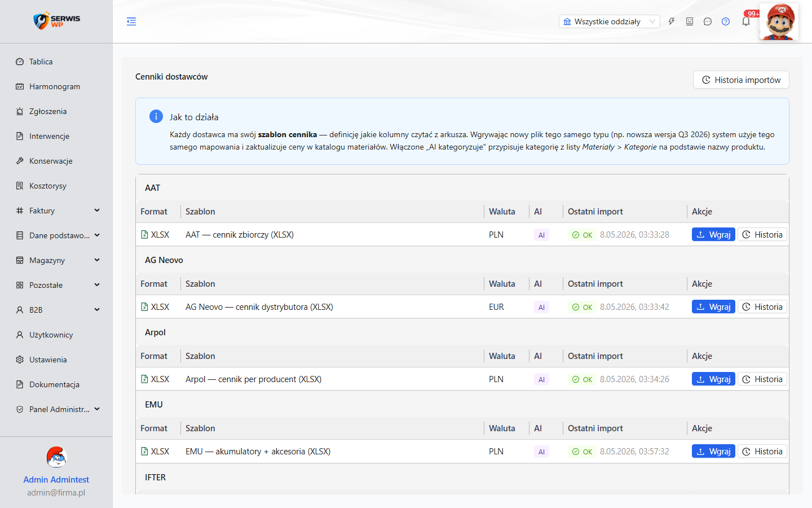Click the info icon beside Jak to działa
The image size is (812, 508).
(156, 116)
